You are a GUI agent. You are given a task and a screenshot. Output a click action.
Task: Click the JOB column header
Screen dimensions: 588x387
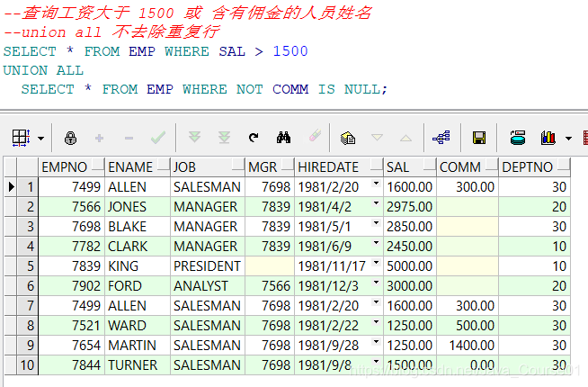[x=208, y=167]
